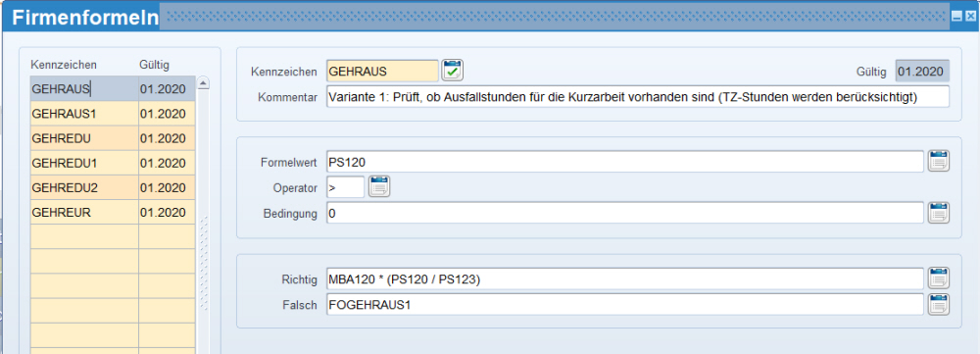Select the GEHRAUS1 row in the list
This screenshot has width=980, height=354.
pyautogui.click(x=113, y=113)
